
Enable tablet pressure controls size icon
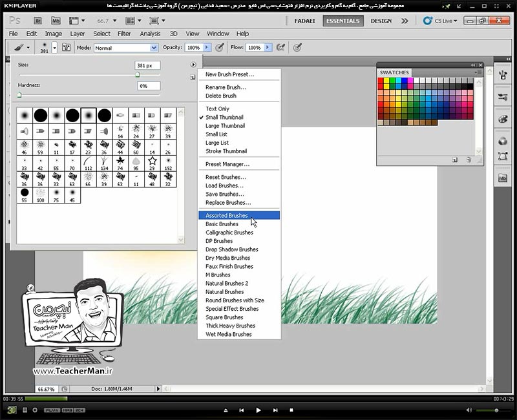coord(297,47)
